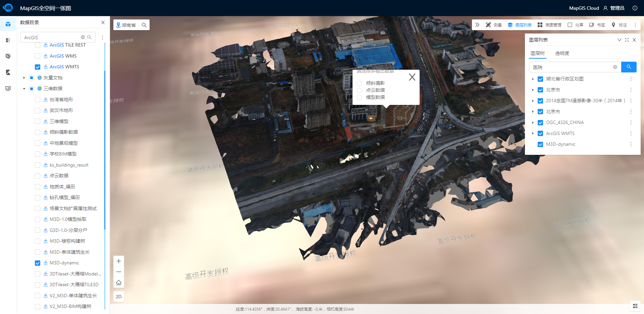Check the 台湾省地形 data item
The image size is (644, 314).
(38, 100)
